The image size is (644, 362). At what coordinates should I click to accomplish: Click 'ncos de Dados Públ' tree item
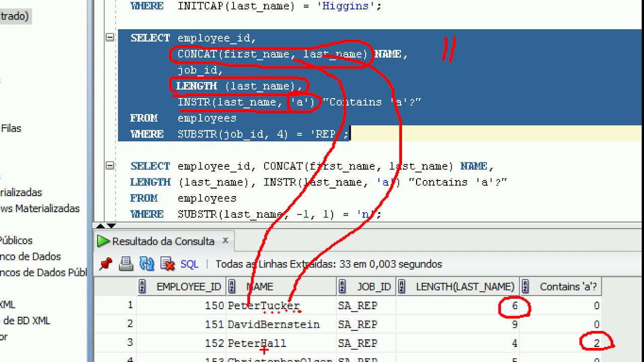pos(44,273)
